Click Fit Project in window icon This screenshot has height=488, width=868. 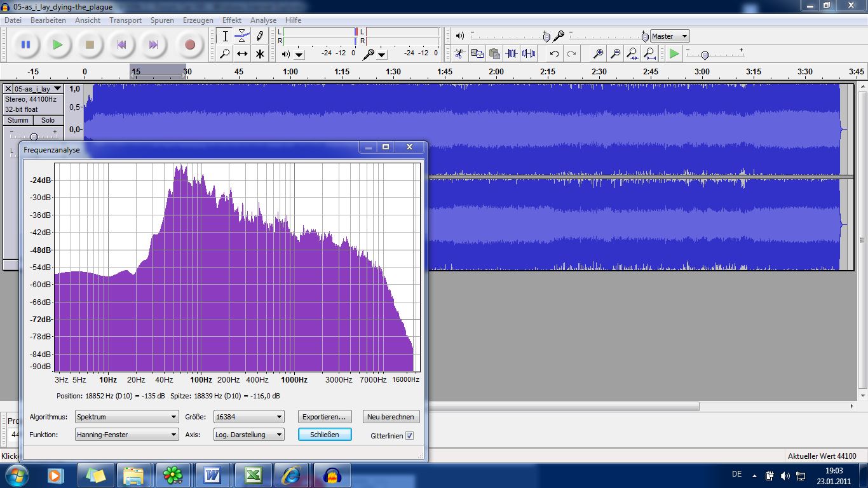(x=649, y=54)
